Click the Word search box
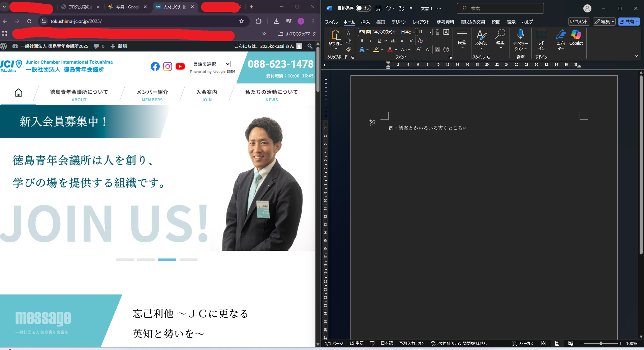Viewport: 644px width, 350px height. [500, 8]
